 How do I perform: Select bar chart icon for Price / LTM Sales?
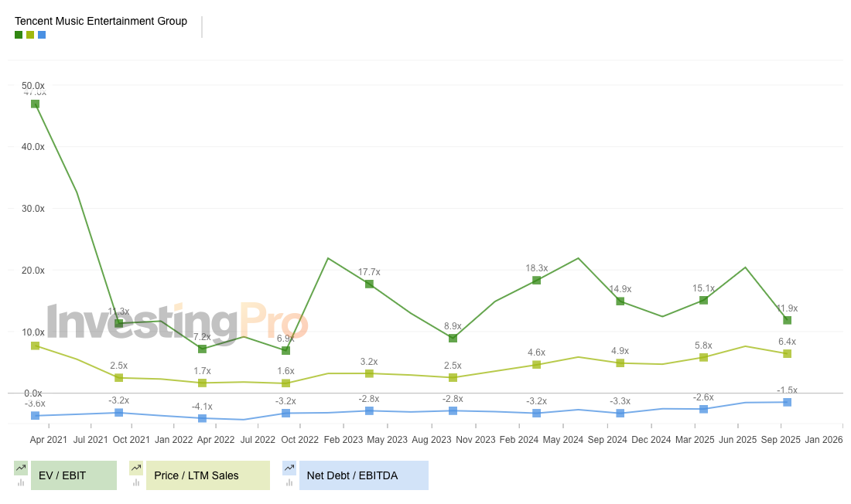136,483
